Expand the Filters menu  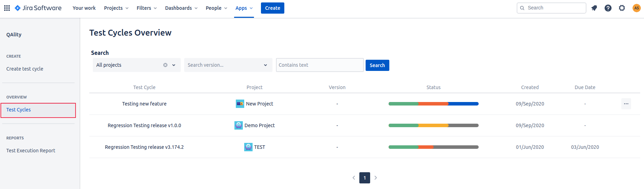[x=147, y=8]
